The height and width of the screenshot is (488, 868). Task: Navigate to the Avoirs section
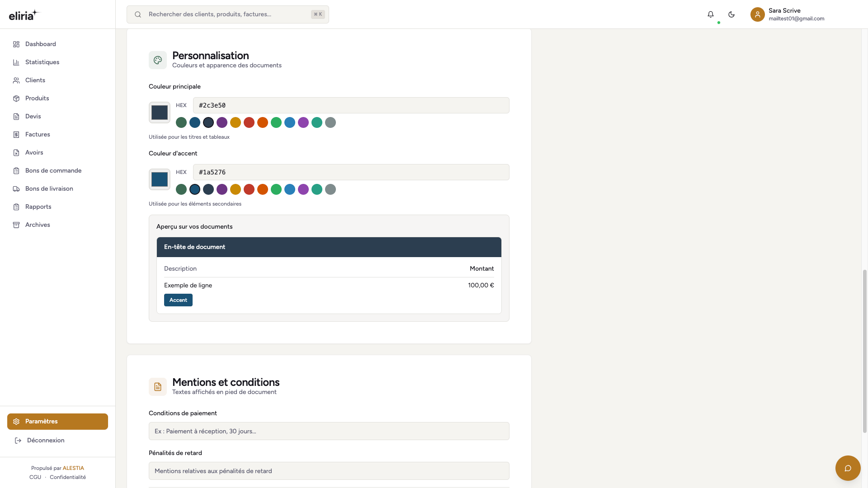click(34, 152)
